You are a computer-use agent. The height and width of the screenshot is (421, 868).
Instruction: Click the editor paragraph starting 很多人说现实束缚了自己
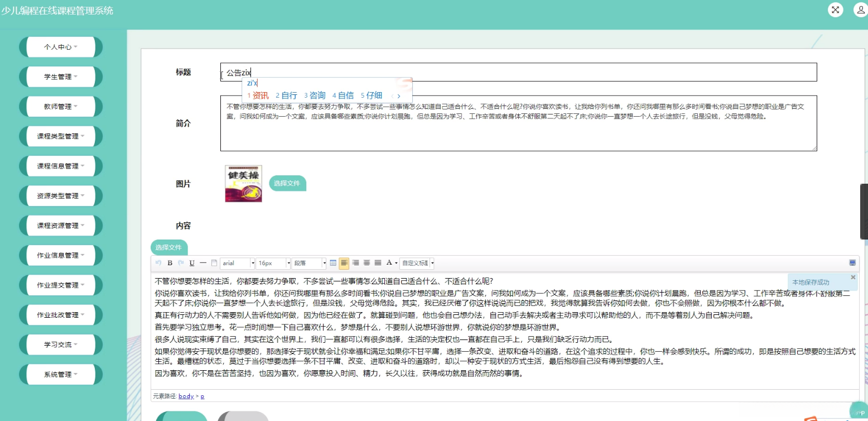click(384, 339)
